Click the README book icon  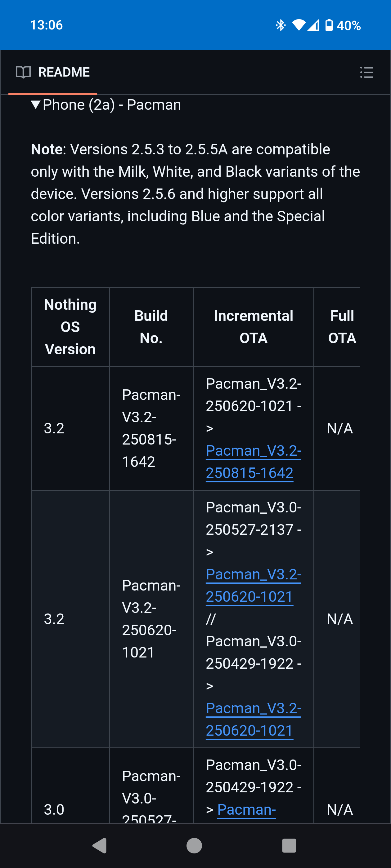(23, 72)
